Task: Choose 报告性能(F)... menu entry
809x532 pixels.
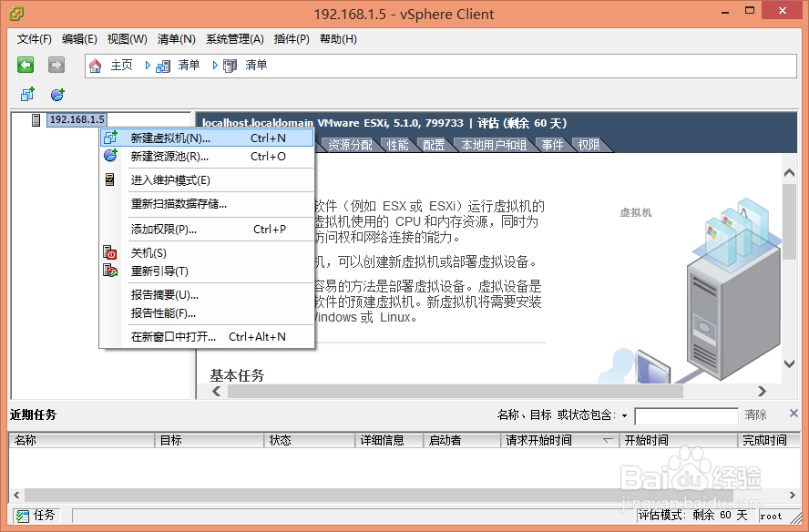Action: click(x=207, y=312)
